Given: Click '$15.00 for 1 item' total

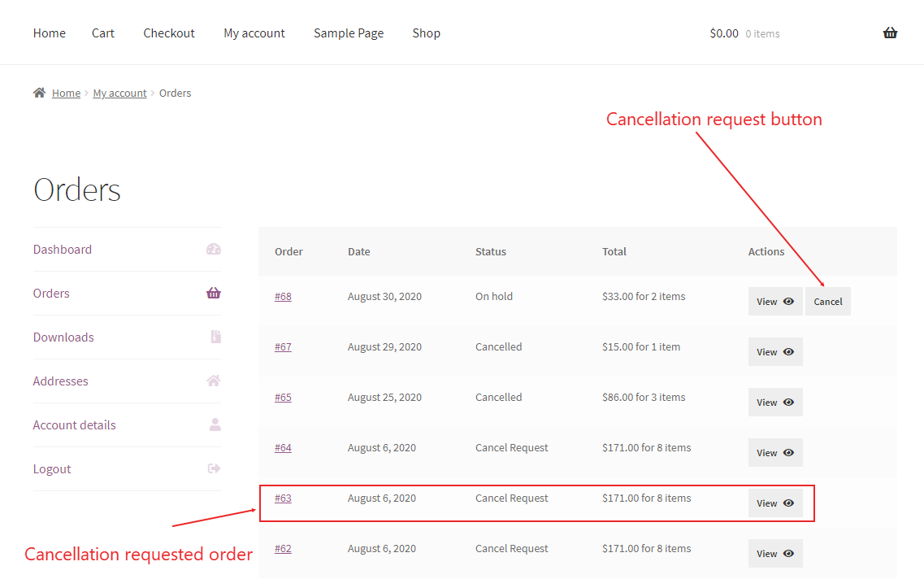Looking at the screenshot, I should (x=641, y=346).
